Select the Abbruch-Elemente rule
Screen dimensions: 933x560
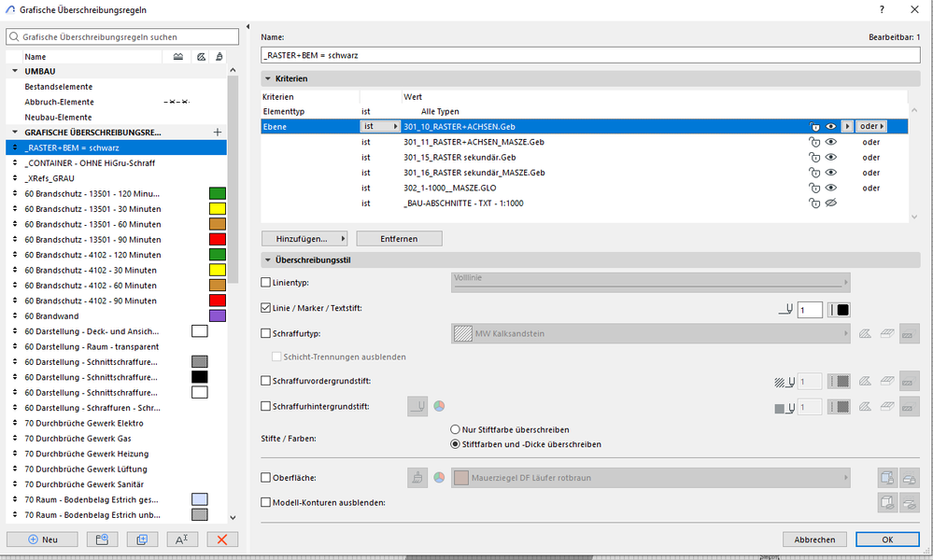pos(59,103)
